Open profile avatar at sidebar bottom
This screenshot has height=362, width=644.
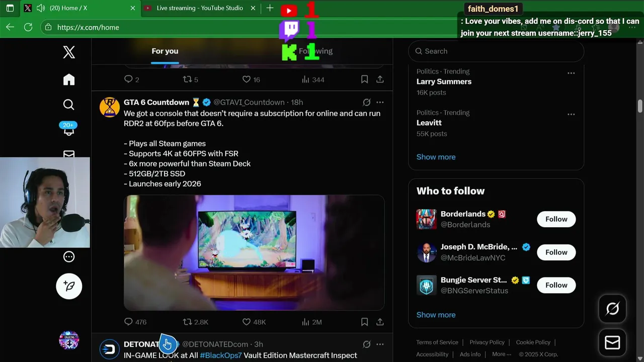click(69, 340)
